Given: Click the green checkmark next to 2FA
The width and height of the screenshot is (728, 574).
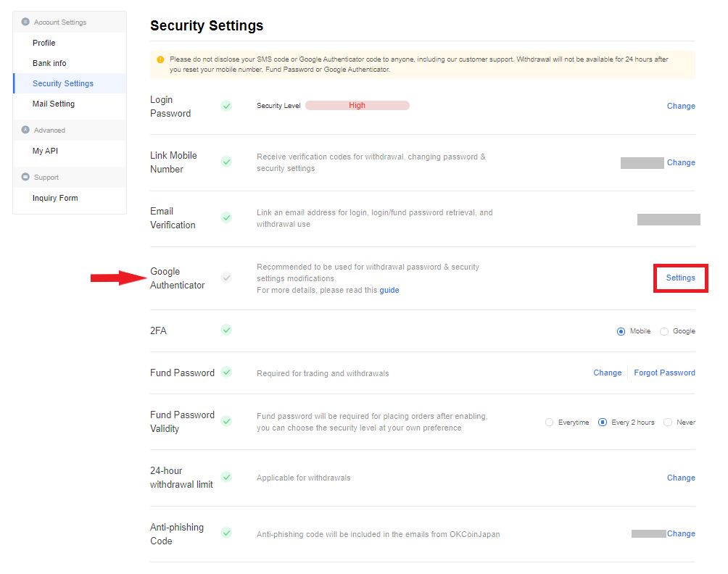Looking at the screenshot, I should 226,330.
